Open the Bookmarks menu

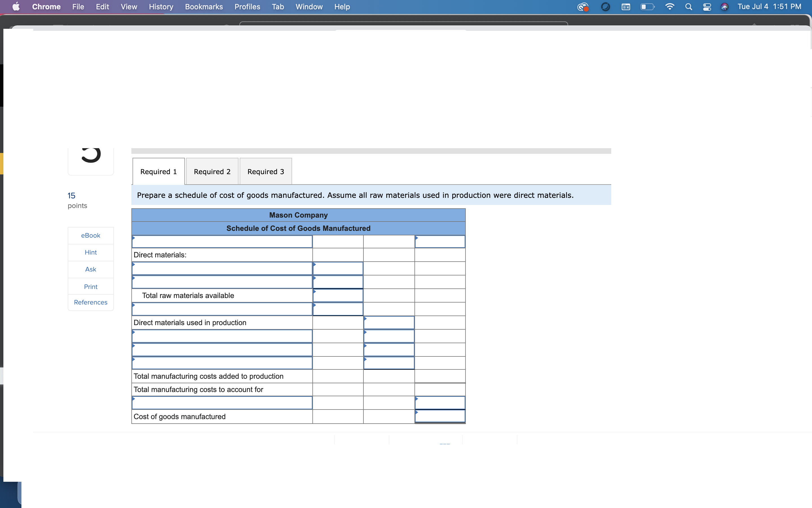click(204, 7)
